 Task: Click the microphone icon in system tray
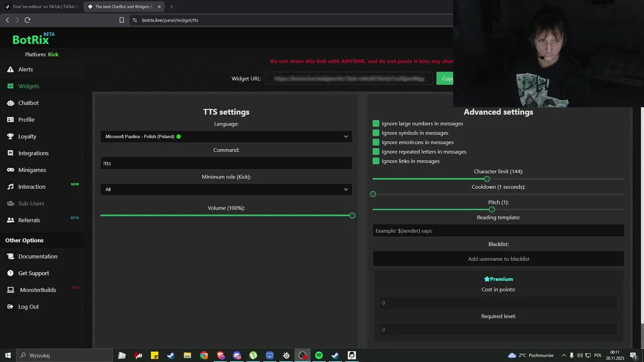[x=572, y=355]
